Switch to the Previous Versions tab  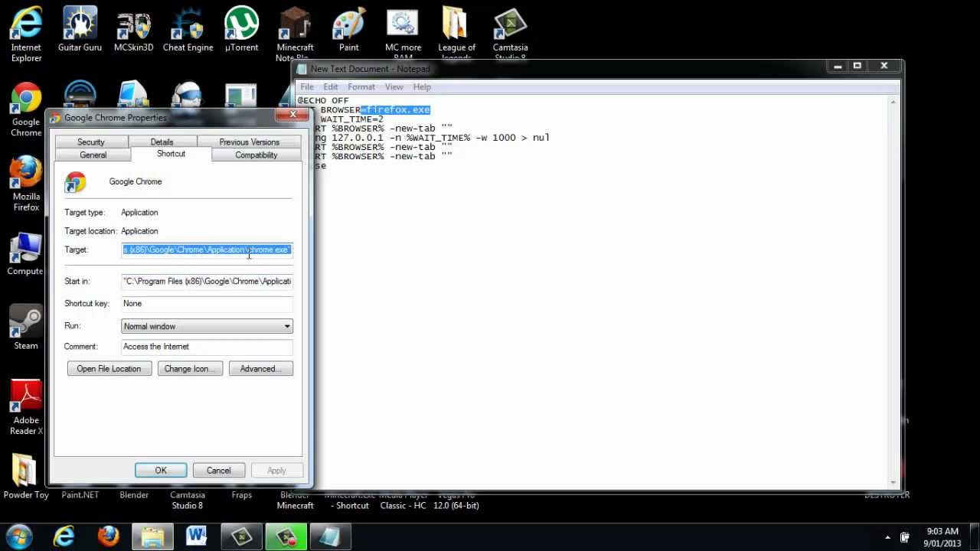tap(250, 142)
